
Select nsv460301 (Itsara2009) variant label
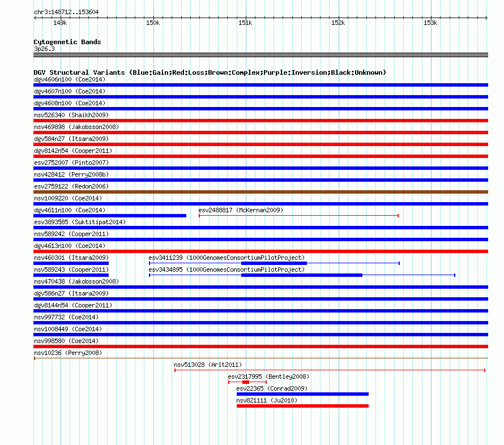point(71,258)
